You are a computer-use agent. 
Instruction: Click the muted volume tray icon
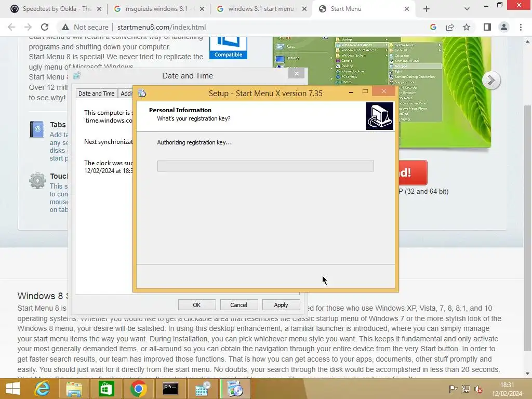(x=478, y=389)
